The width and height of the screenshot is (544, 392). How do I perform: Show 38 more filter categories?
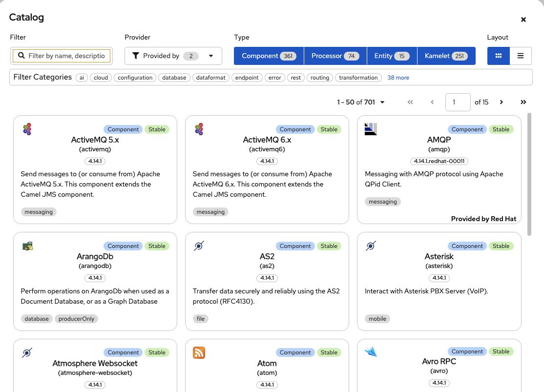(398, 78)
